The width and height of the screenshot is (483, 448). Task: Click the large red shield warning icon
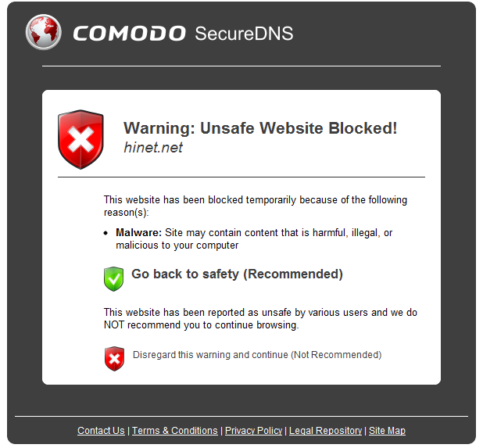tap(80, 139)
